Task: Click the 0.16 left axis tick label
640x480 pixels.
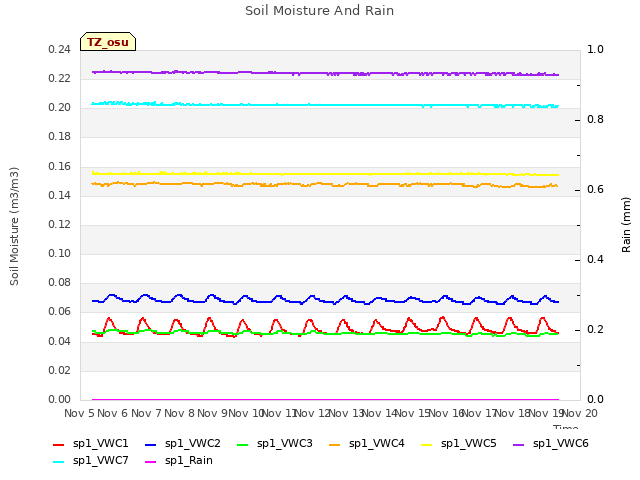Action: (x=60, y=167)
